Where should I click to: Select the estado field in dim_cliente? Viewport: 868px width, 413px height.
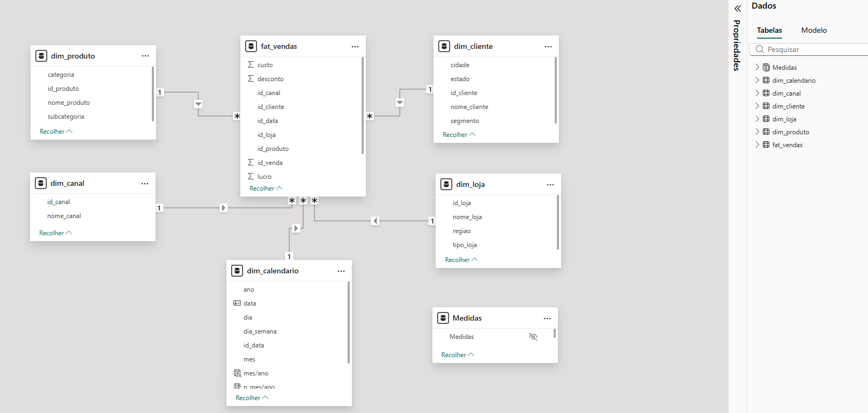(x=460, y=79)
